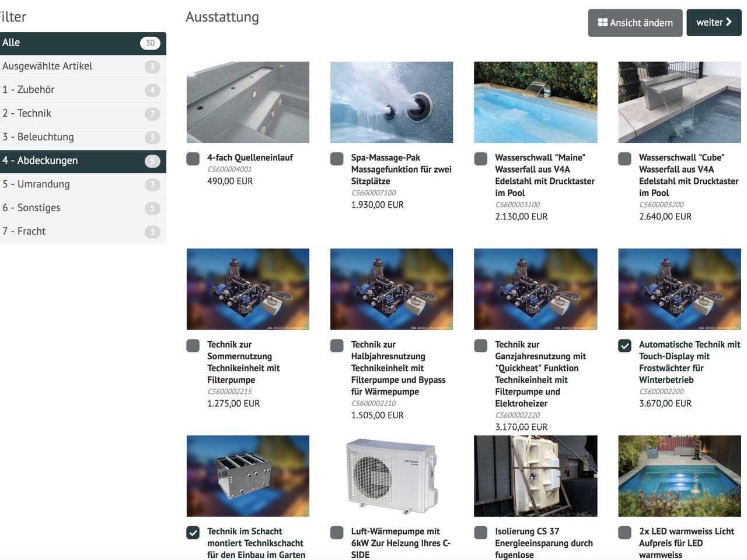
Task: Click article number 'CS600002200'
Action: 662,391
